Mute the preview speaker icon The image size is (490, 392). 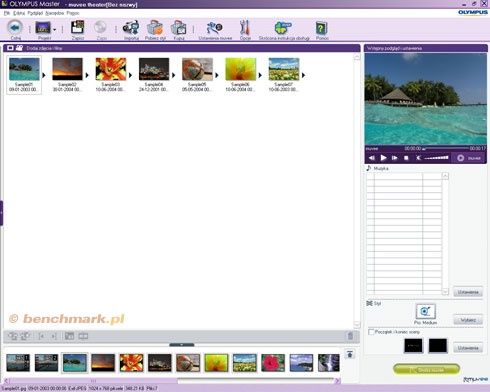tap(418, 158)
